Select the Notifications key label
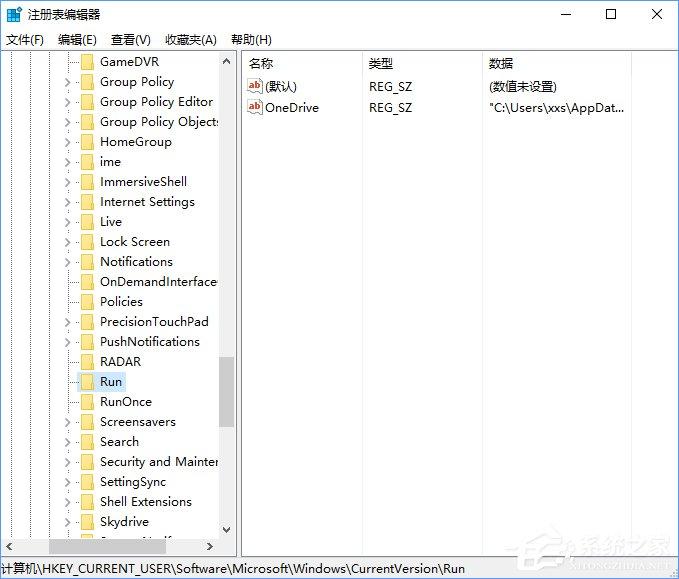Image resolution: width=679 pixels, height=579 pixels. [x=136, y=262]
